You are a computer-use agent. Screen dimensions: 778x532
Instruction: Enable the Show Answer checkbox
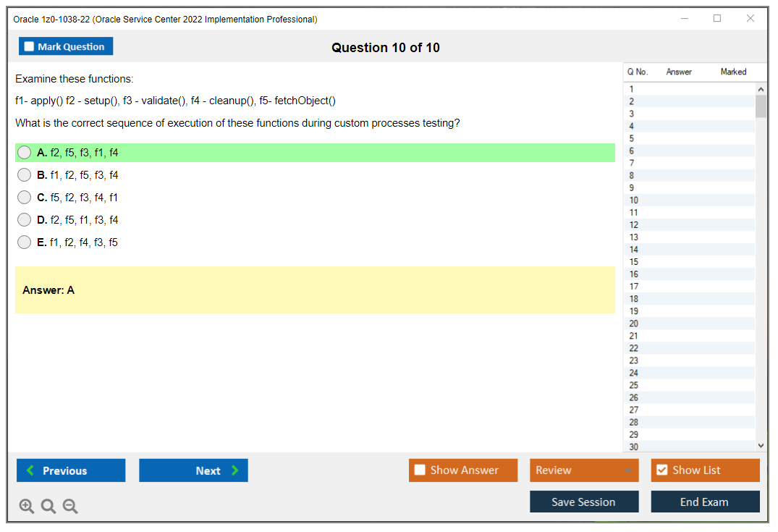[420, 470]
